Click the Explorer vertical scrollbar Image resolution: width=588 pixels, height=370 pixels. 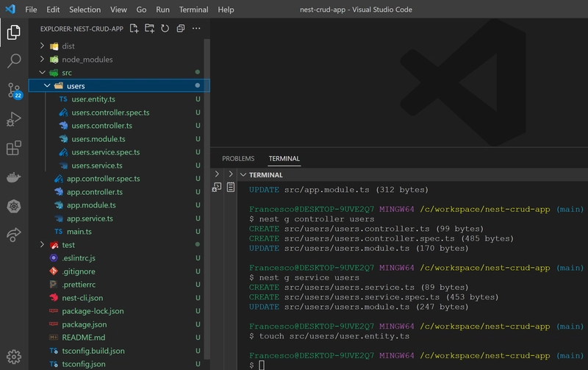pos(207,199)
